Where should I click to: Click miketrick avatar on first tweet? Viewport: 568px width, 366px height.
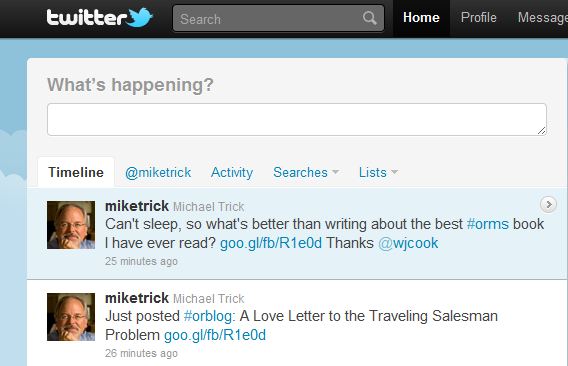click(x=71, y=225)
